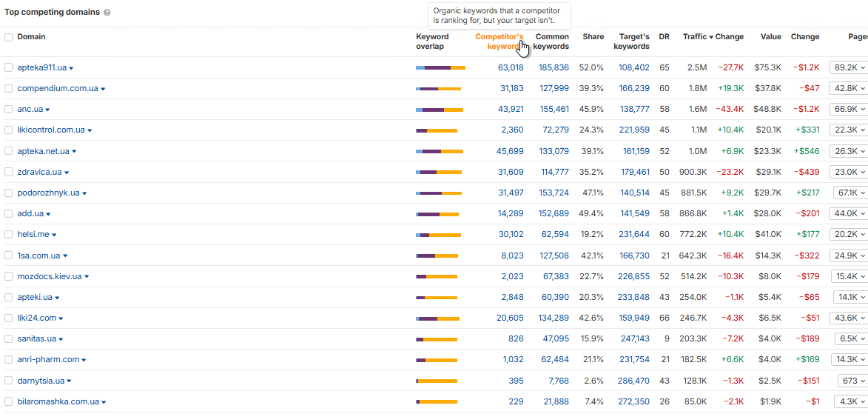Click Traffic column header with sort arrow
Viewport: 868px width, 414px height.
pyautogui.click(x=698, y=36)
